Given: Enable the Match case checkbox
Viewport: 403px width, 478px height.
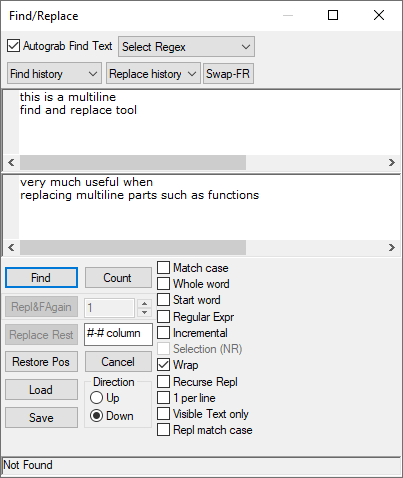Looking at the screenshot, I should (163, 268).
